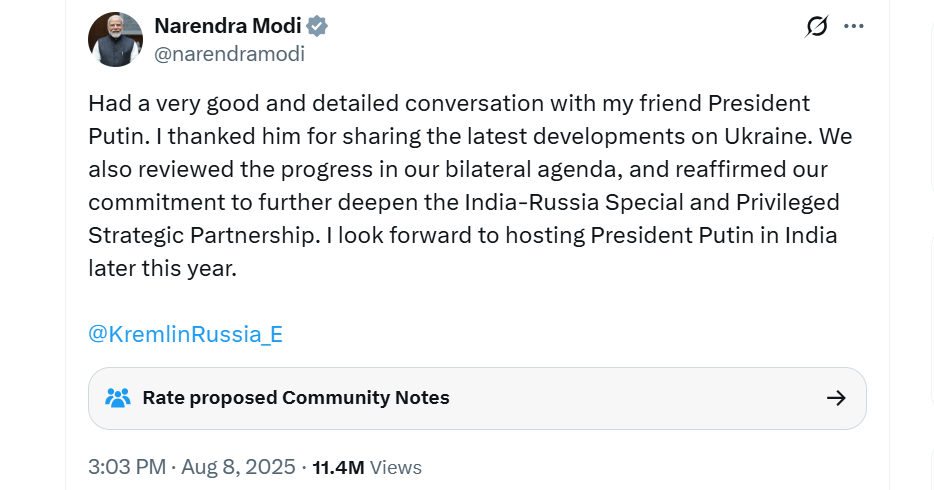Open Narendra Modi's profile avatar photo
934x490 pixels.
click(x=116, y=39)
